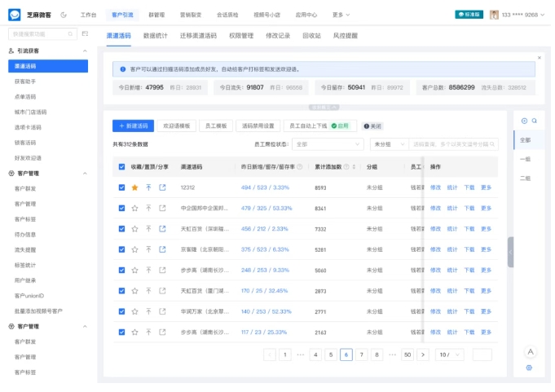Click the add group plus-circle icon

(525, 121)
